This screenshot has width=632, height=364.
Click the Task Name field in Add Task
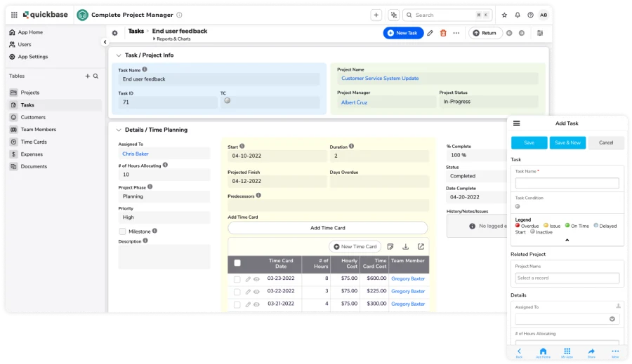point(567,183)
